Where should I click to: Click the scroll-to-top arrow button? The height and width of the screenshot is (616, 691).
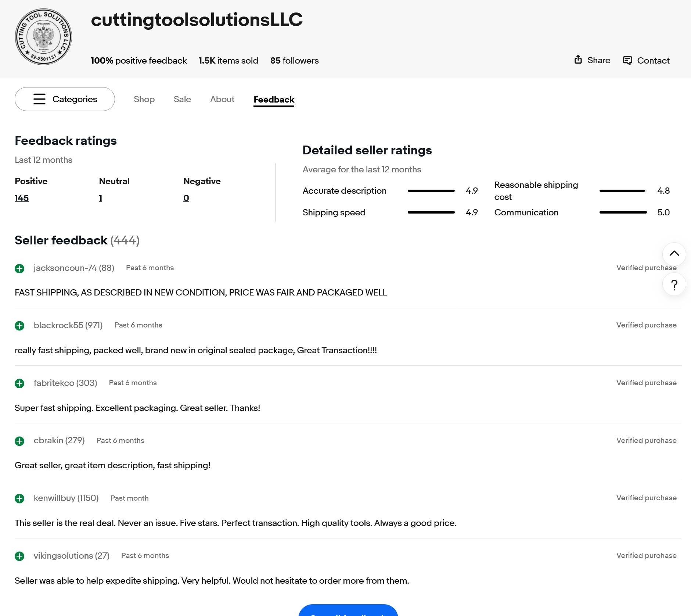click(x=674, y=254)
